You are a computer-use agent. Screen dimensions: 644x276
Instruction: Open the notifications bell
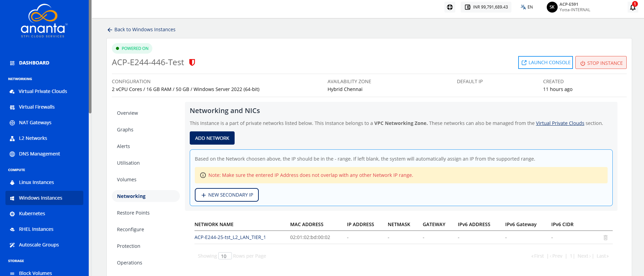(x=633, y=7)
